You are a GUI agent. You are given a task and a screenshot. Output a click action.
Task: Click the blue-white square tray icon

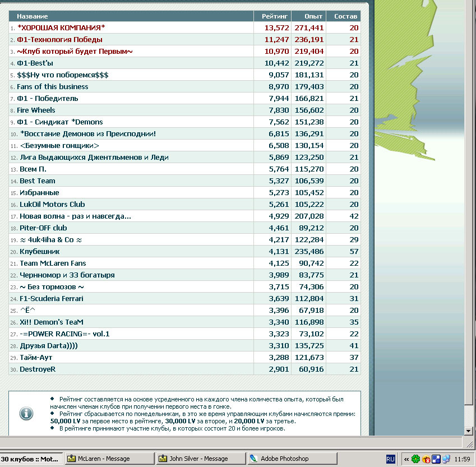tap(436, 459)
